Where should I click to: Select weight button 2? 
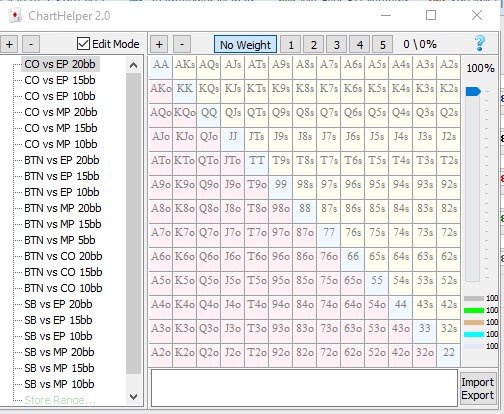coord(314,44)
